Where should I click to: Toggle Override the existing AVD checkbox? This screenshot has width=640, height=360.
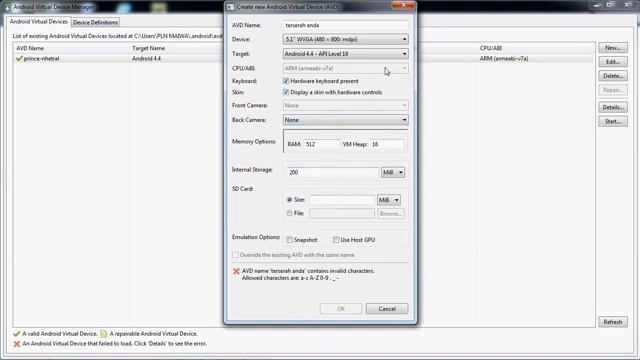tap(235, 255)
